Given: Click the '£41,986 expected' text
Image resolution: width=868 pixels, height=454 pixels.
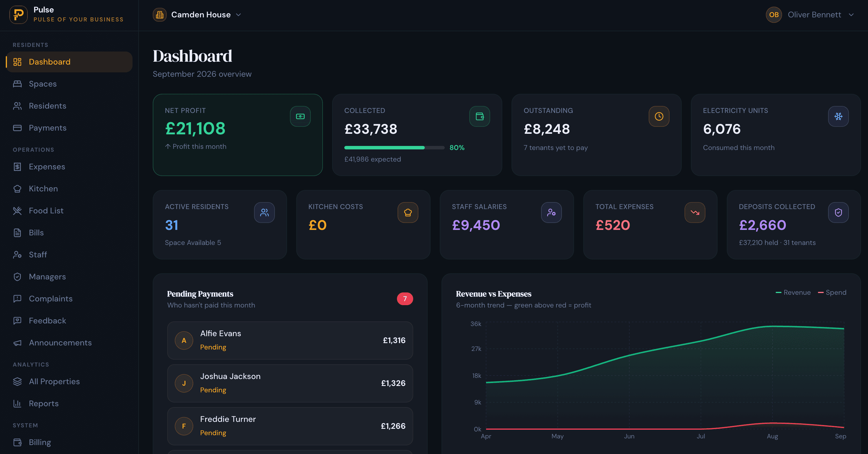Looking at the screenshot, I should click(x=373, y=159).
